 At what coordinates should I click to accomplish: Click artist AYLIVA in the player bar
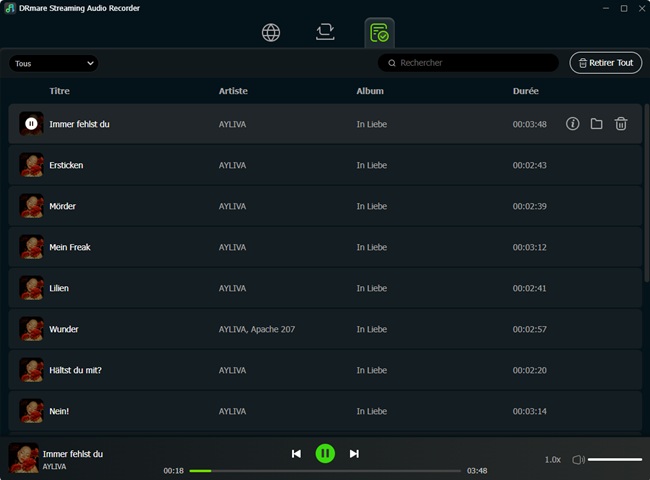[x=54, y=467]
